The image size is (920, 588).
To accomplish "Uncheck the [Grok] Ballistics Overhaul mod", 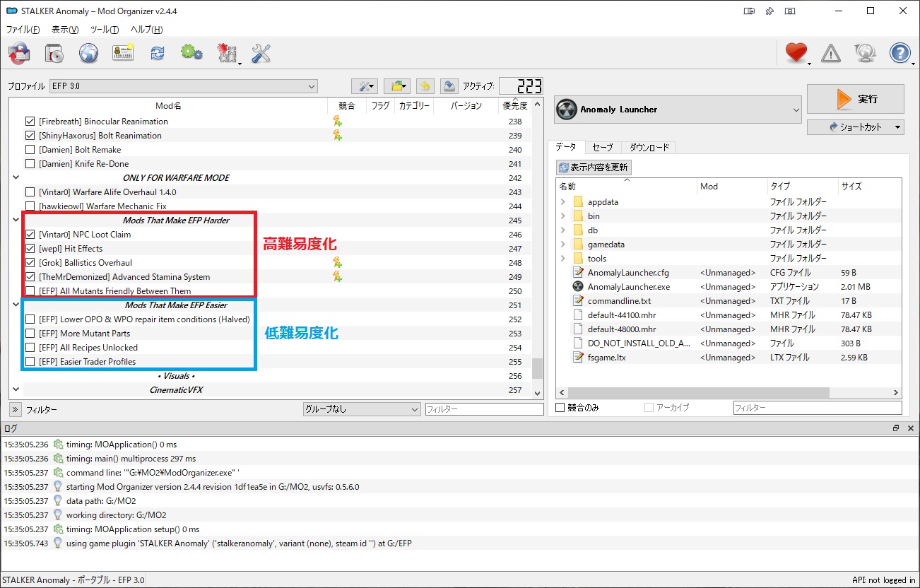I will (30, 263).
